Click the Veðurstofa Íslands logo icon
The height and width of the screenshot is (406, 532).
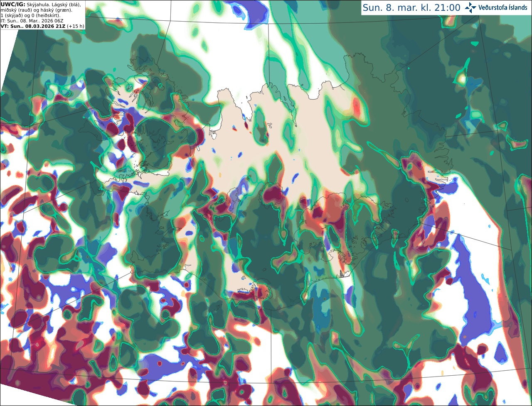coord(470,7)
